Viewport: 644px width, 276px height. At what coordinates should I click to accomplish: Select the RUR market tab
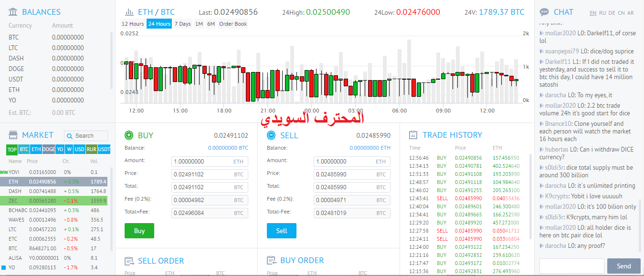tap(92, 150)
